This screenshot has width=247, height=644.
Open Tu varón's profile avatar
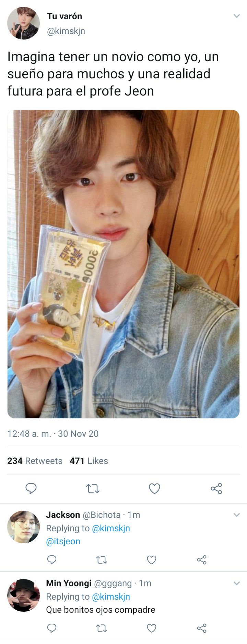coord(24,23)
